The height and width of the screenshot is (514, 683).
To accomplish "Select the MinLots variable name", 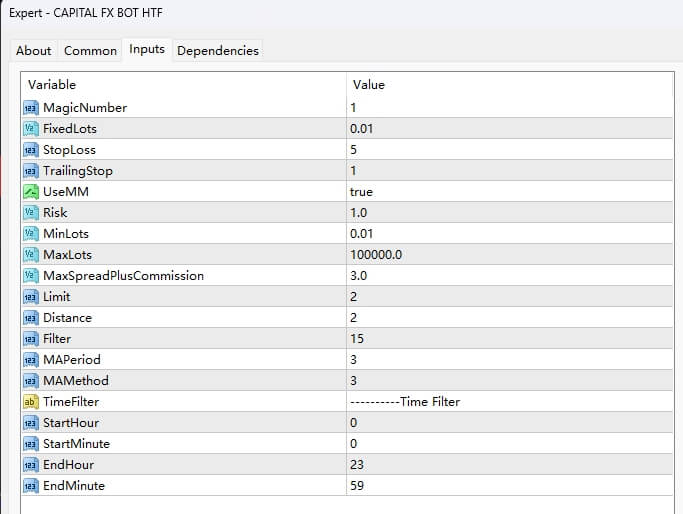I will pos(66,233).
